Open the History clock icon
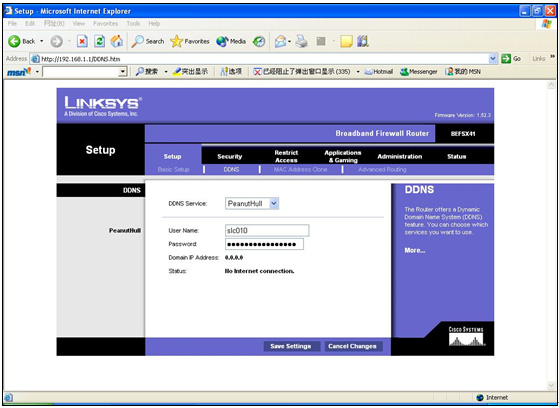This screenshot has width=559, height=408. 259,42
